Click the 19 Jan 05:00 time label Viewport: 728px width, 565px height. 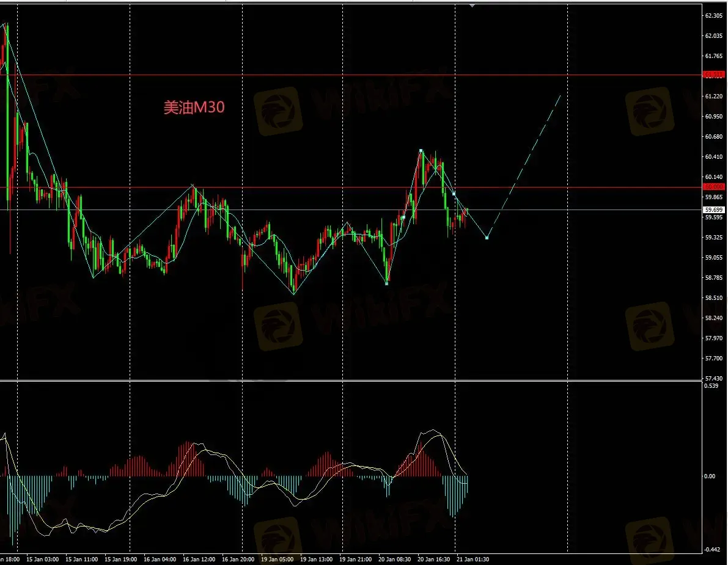point(277,560)
